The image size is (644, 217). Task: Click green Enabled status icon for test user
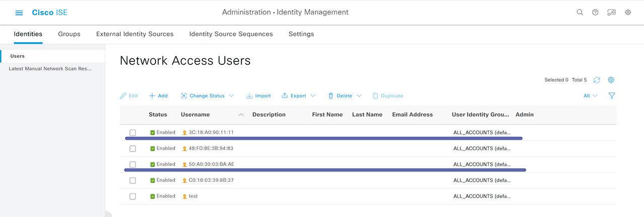152,196
